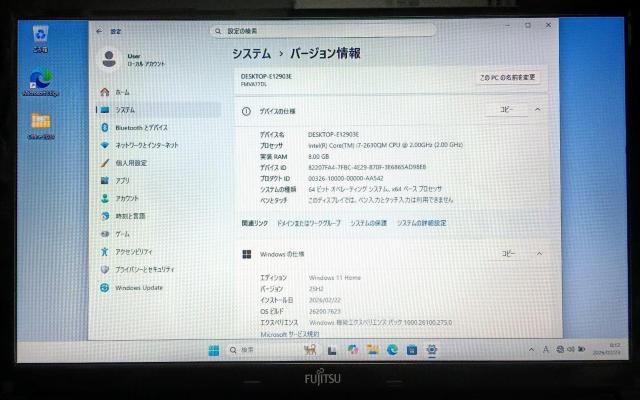Viewport: 640px width, 400px height.
Task: Click the Windows logo beside Windows の仕様
Action: pos(247,254)
